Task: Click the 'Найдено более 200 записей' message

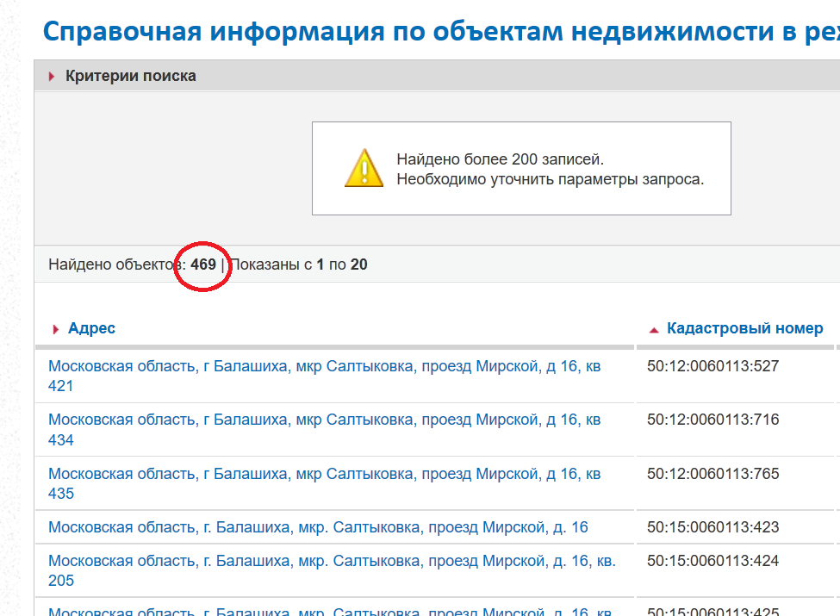Action: [500, 159]
